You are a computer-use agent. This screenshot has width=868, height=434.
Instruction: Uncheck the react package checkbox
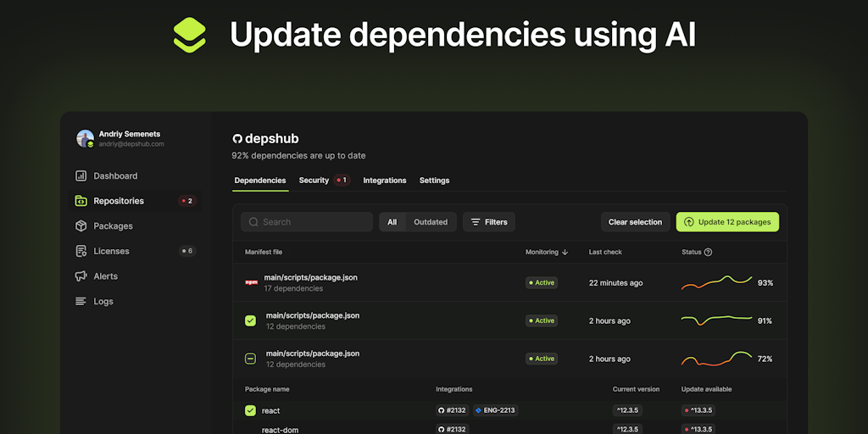point(250,410)
